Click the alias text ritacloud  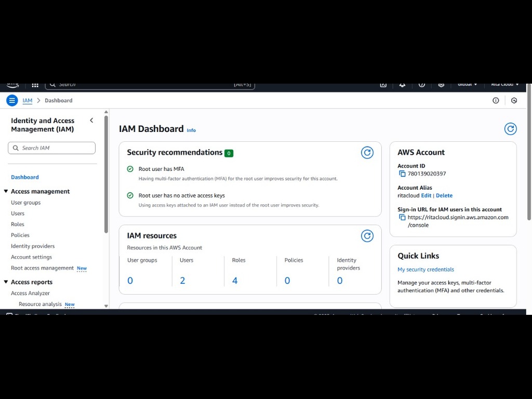point(408,195)
